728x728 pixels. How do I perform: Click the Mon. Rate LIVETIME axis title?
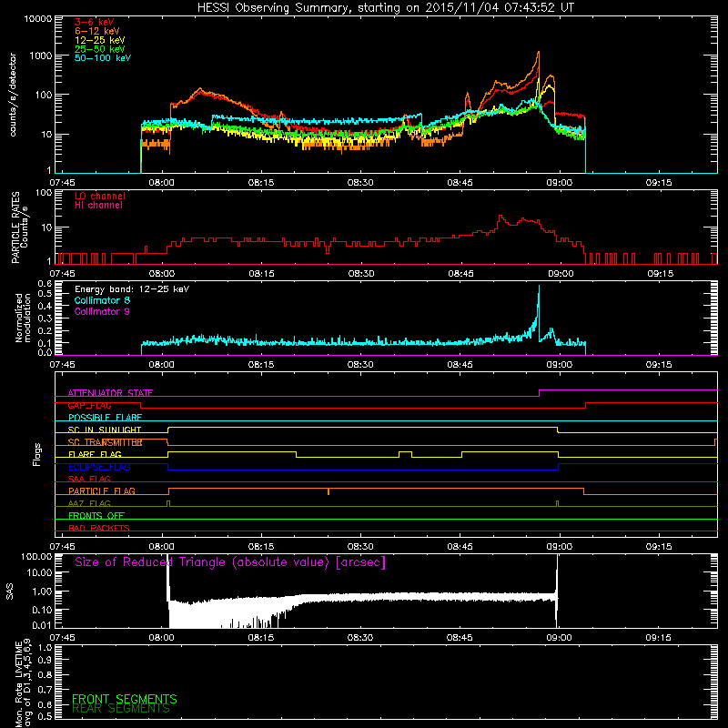click(x=23, y=682)
